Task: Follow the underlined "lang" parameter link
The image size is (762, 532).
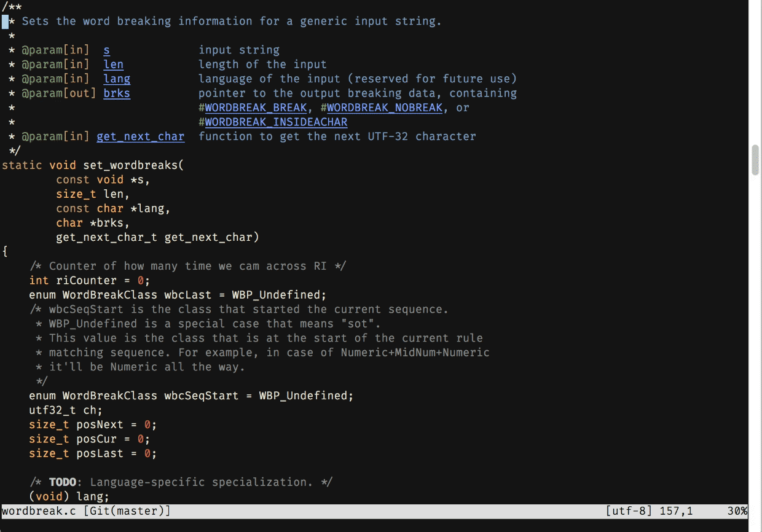Action: [x=117, y=79]
